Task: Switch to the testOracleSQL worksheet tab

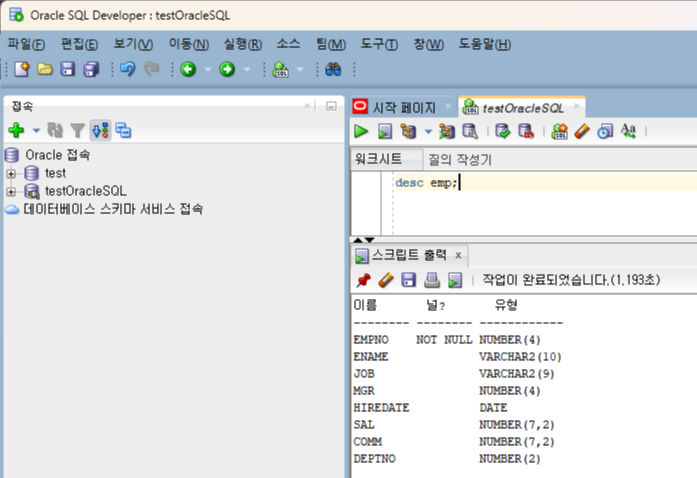Action: pos(523,108)
